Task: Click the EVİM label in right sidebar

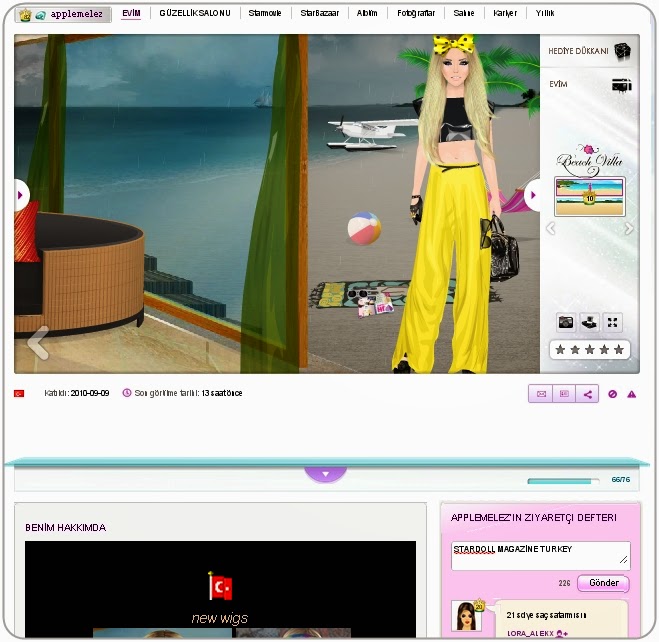Action: tap(558, 84)
